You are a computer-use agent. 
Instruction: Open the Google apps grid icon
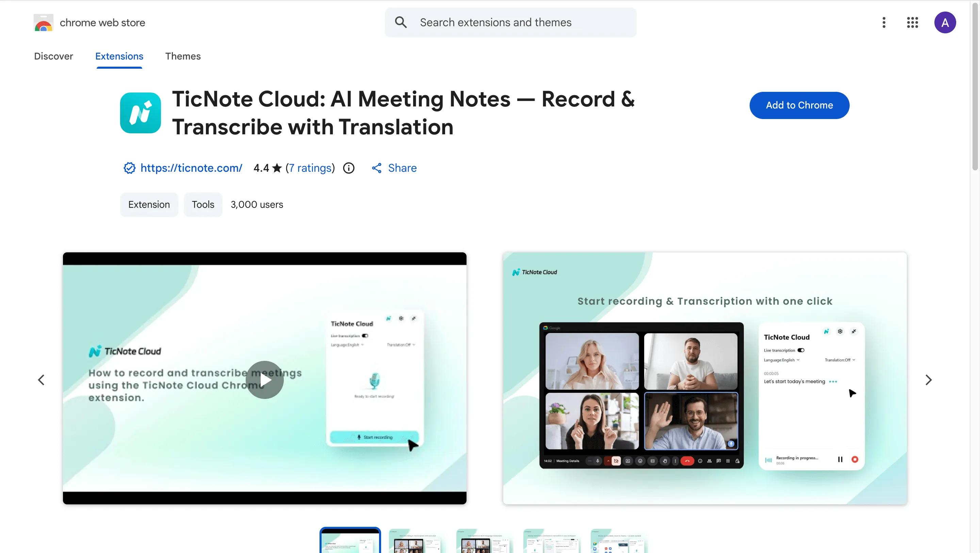coord(912,22)
